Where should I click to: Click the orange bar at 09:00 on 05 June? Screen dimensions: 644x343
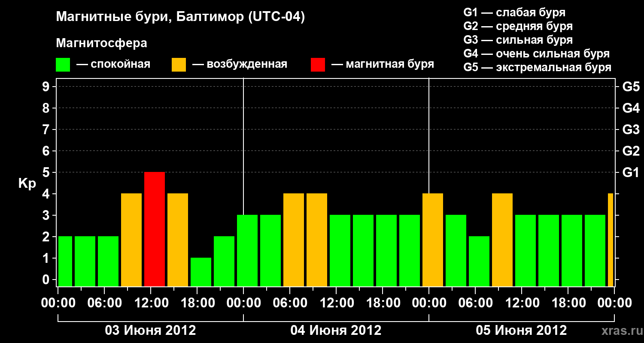coord(502,240)
